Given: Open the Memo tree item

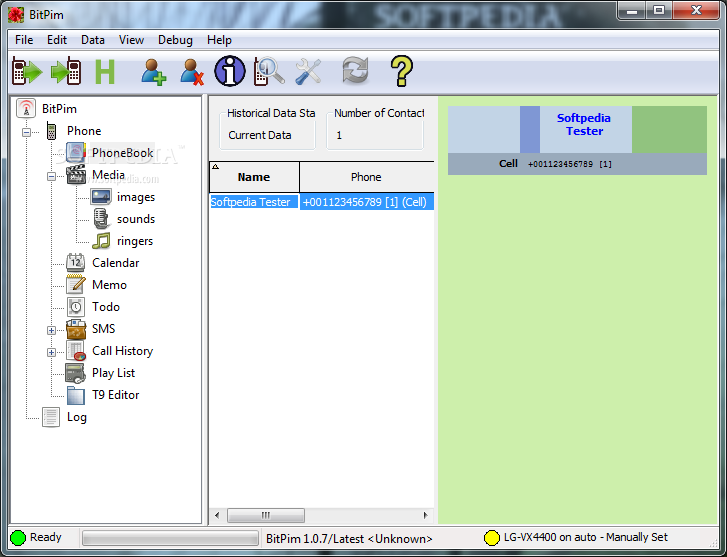Looking at the screenshot, I should 109,285.
